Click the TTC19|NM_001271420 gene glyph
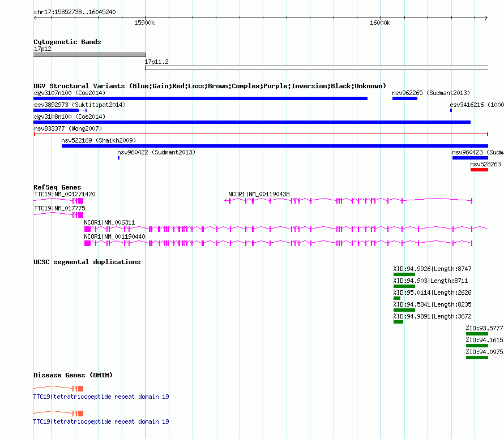The height and width of the screenshot is (439, 504). tap(58, 201)
